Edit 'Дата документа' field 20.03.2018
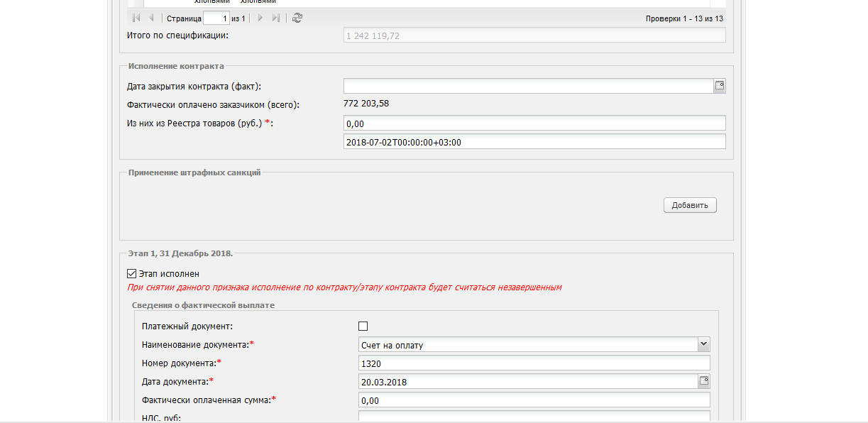868x423 pixels. pyautogui.click(x=528, y=382)
